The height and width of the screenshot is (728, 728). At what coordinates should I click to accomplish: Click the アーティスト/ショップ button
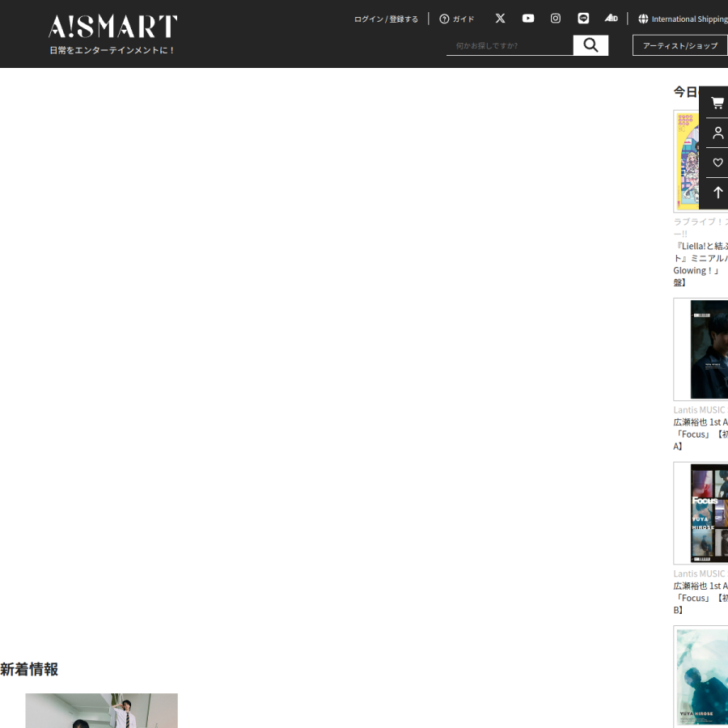[x=680, y=45]
